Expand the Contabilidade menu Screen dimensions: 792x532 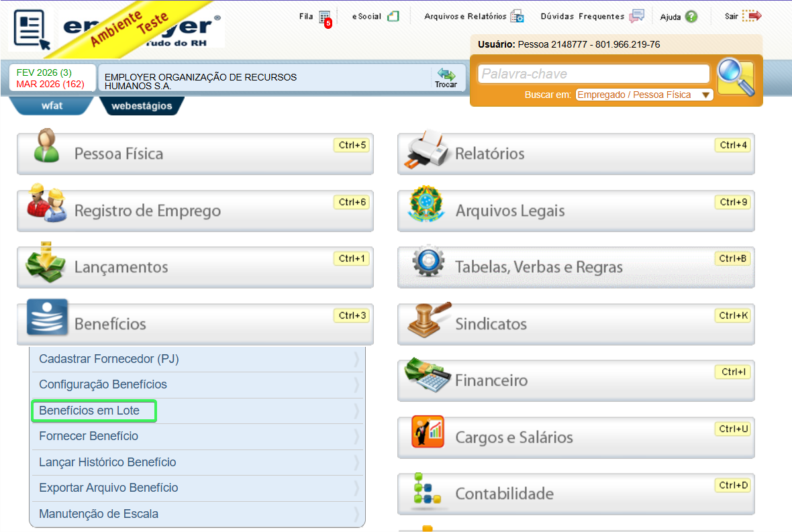pos(576,494)
